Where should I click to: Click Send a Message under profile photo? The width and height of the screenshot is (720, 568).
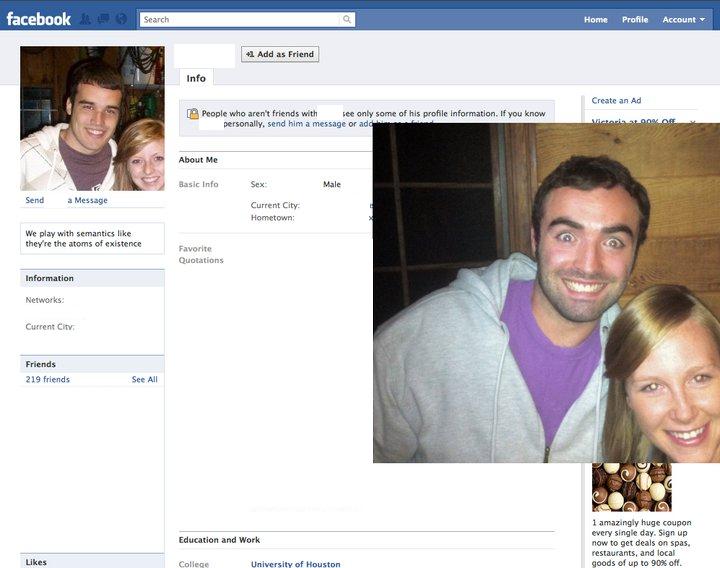point(66,200)
